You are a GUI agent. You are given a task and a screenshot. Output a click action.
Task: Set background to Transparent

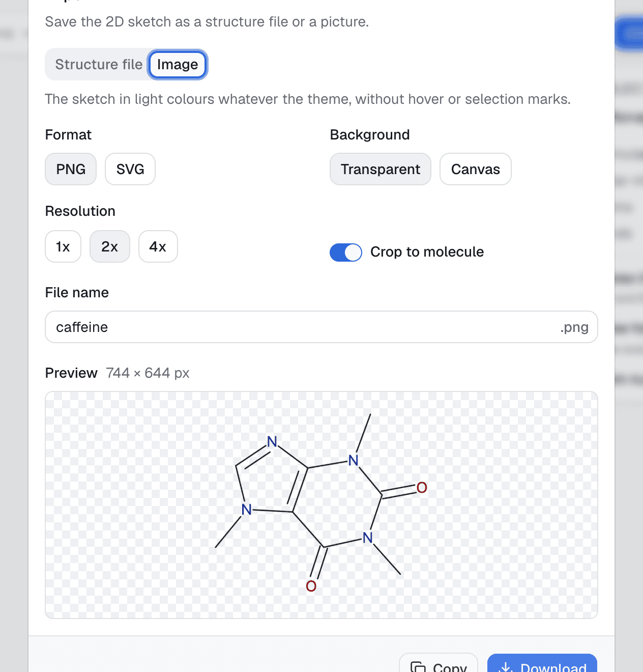pos(381,169)
